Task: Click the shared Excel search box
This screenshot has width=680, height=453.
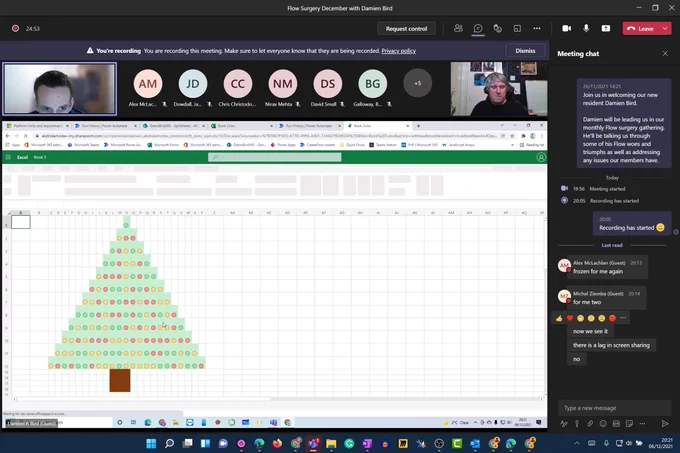Action: tap(275, 157)
